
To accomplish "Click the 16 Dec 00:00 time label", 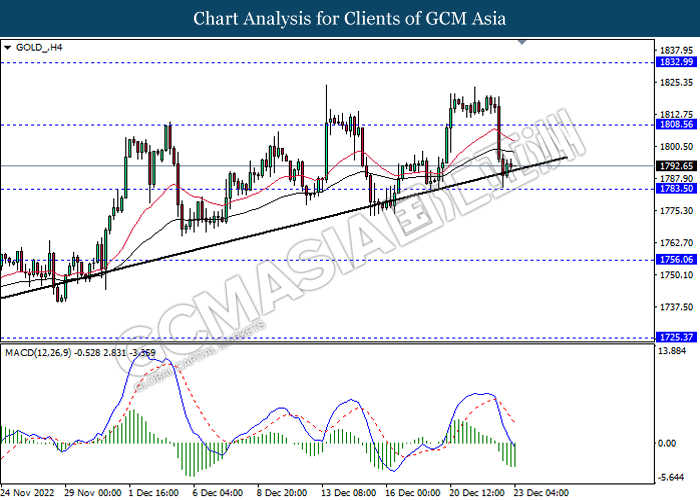I will pyautogui.click(x=413, y=493).
